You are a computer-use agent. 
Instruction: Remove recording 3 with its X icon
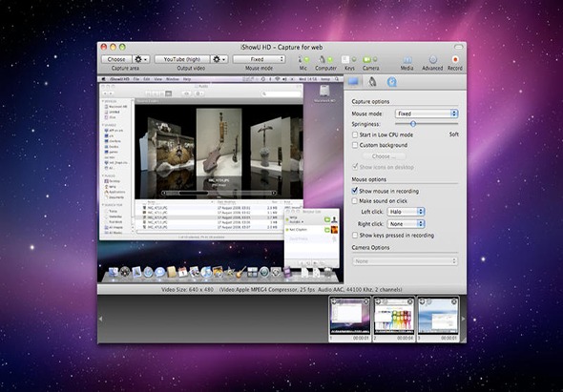[x=454, y=302]
